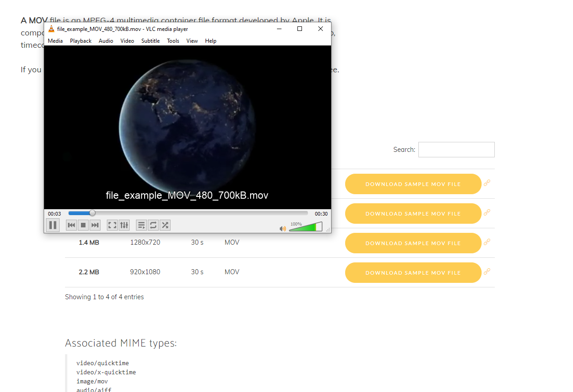Stop playback in VLC
Image resolution: width=573 pixels, height=392 pixels.
[x=83, y=225]
